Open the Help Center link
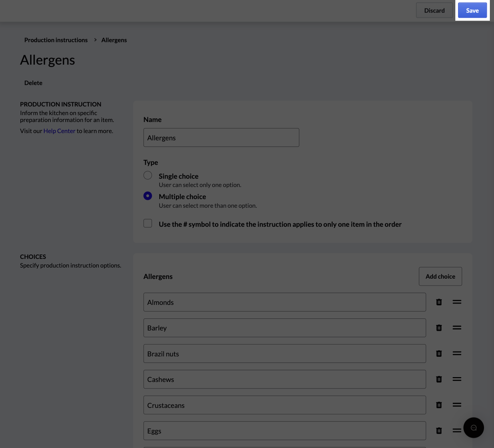 [59, 131]
